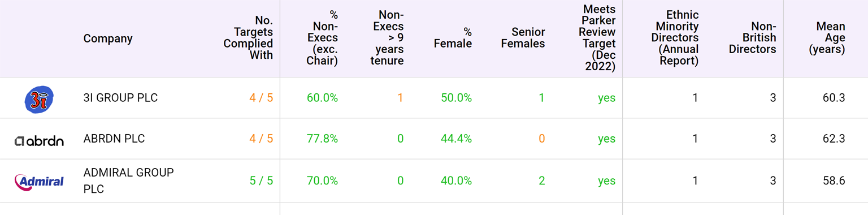Sort by Senior Females column header
This screenshot has height=215, width=868.
(523, 38)
